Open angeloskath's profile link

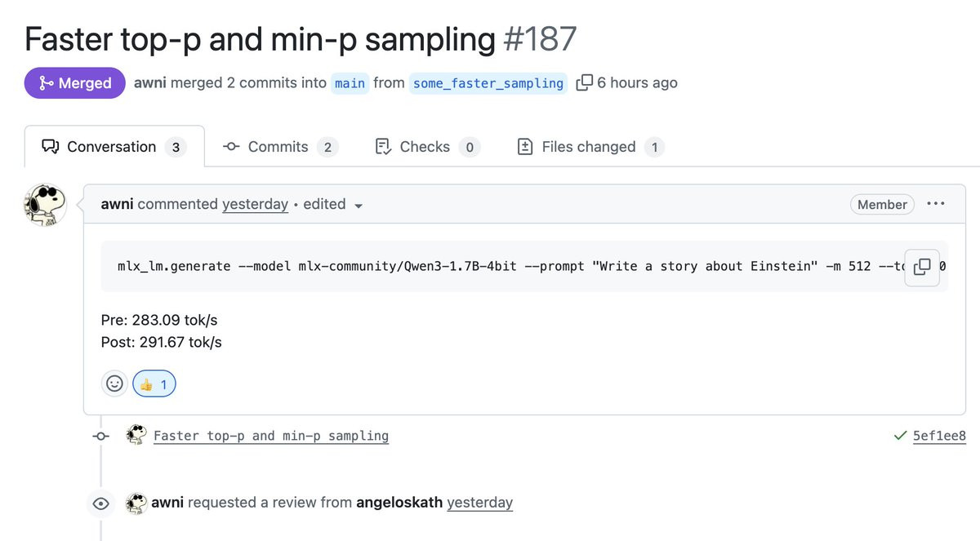tap(399, 503)
